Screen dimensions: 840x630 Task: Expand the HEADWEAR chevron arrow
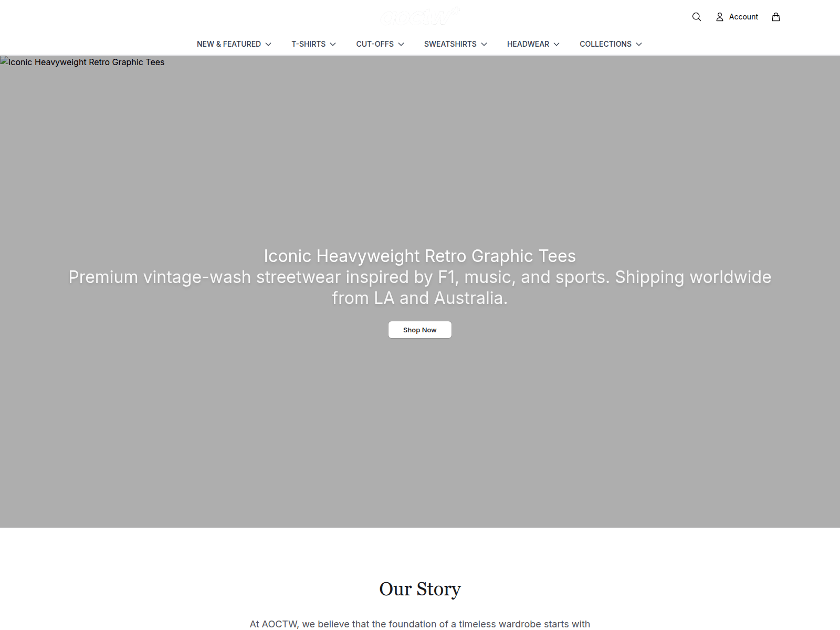[x=556, y=44]
